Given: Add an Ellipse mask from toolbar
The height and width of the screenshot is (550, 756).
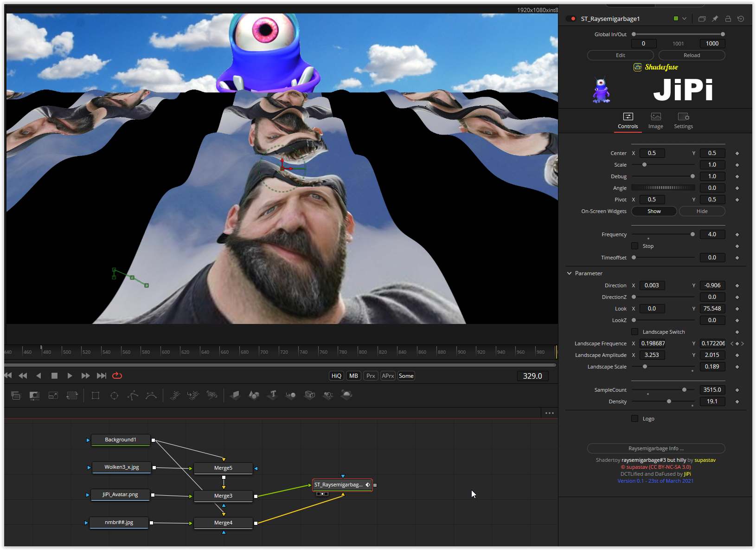Looking at the screenshot, I should pyautogui.click(x=114, y=395).
